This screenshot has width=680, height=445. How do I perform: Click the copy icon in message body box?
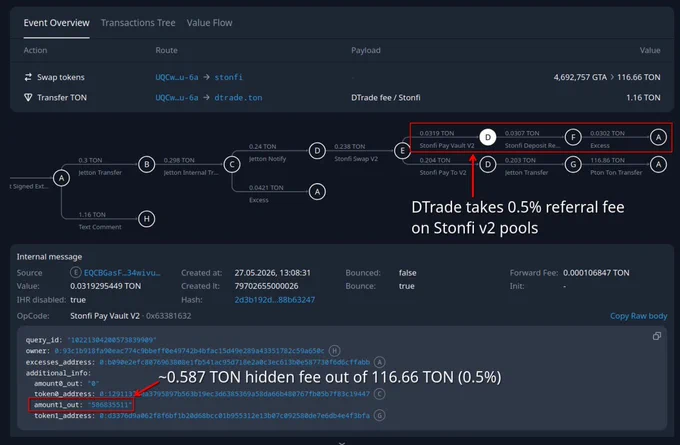tap(657, 336)
